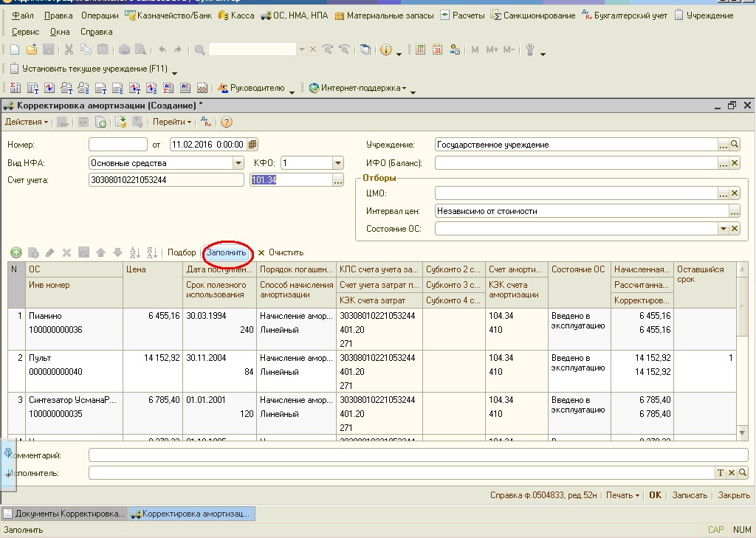This screenshot has height=538, width=756.
Task: Click the table's vertical scrollbar down arrow
Action: (x=743, y=433)
